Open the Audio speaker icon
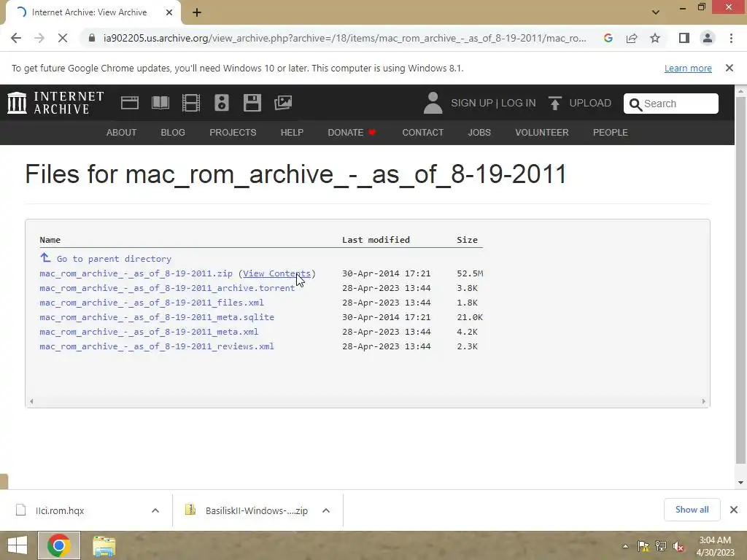 (222, 103)
